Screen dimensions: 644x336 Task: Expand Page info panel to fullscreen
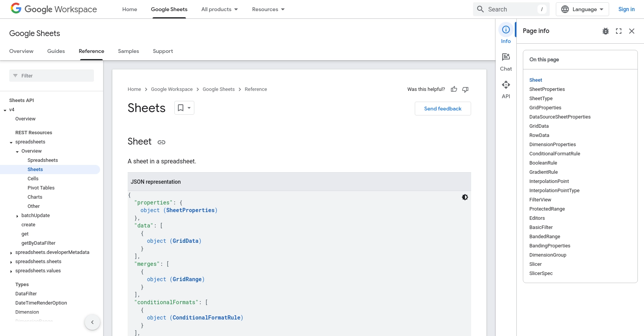(x=619, y=31)
